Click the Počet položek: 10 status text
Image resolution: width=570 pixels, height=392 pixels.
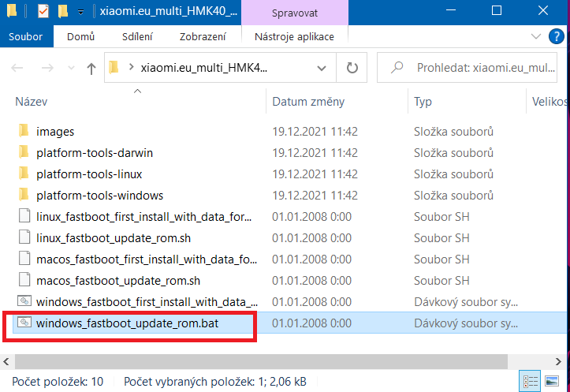pos(58,382)
